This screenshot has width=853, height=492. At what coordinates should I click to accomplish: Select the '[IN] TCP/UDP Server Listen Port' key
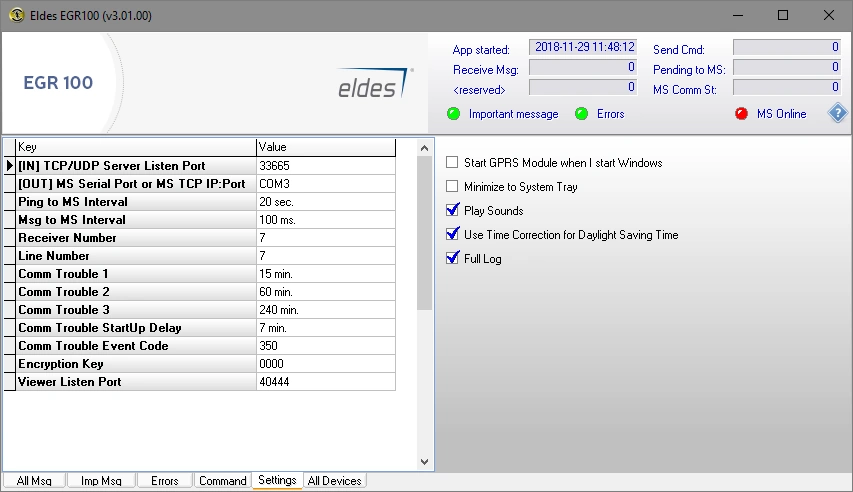pyautogui.click(x=135, y=165)
